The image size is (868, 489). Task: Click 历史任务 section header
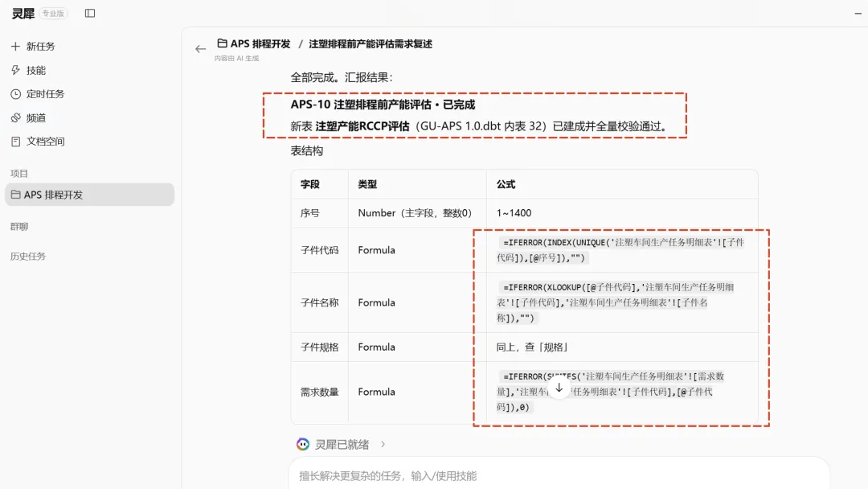click(x=28, y=256)
